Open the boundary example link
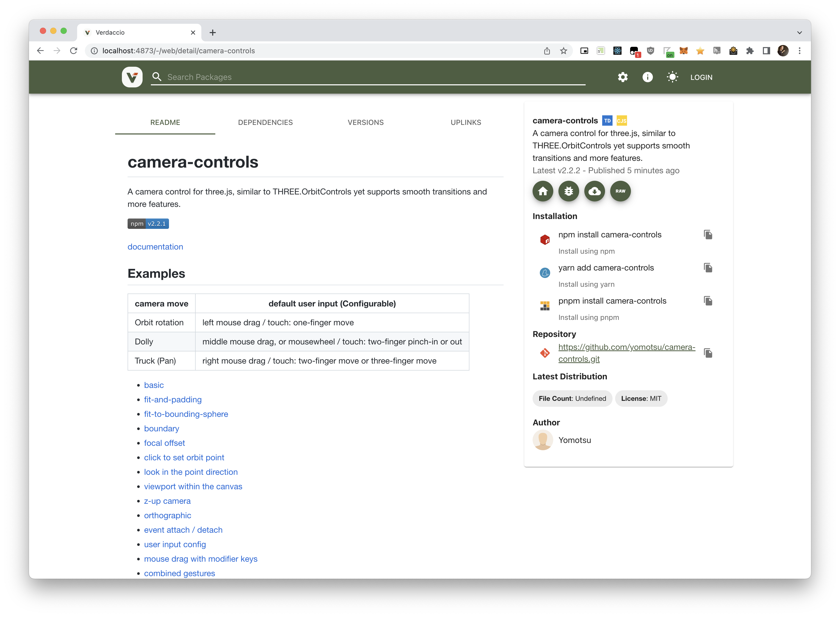This screenshot has height=617, width=840. point(161,429)
